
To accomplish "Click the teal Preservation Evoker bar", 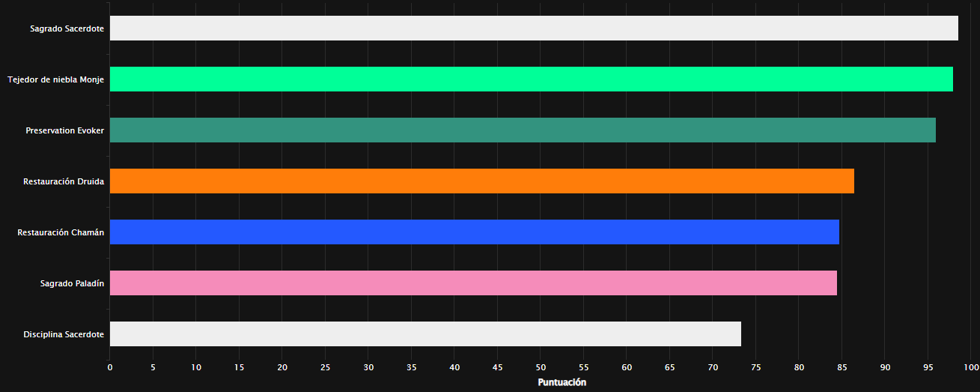I will [523, 130].
